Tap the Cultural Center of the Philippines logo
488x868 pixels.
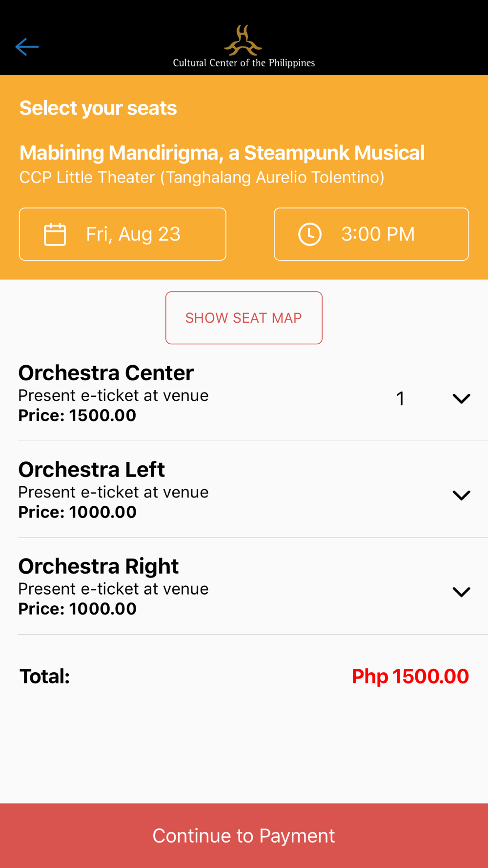pyautogui.click(x=244, y=46)
